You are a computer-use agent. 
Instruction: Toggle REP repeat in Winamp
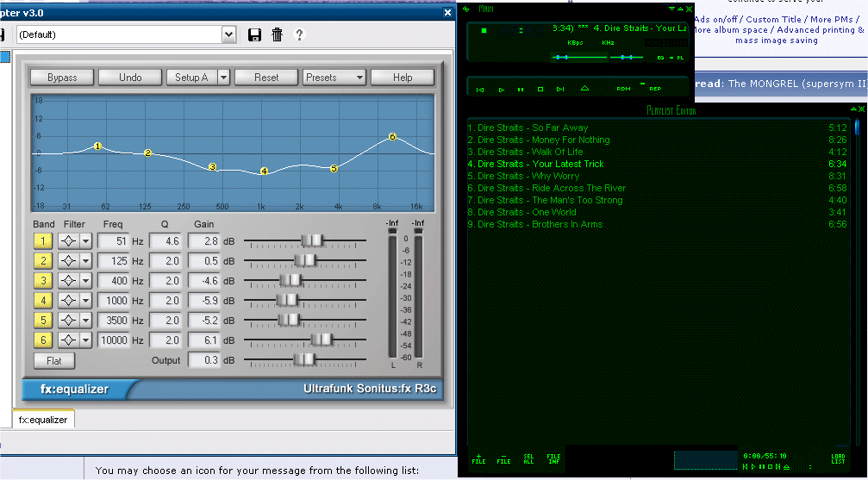[x=655, y=89]
